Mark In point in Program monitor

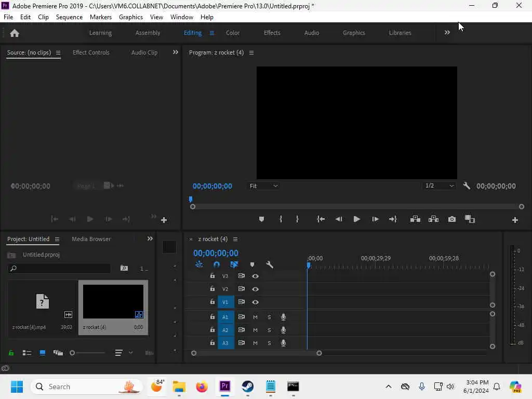point(281,219)
